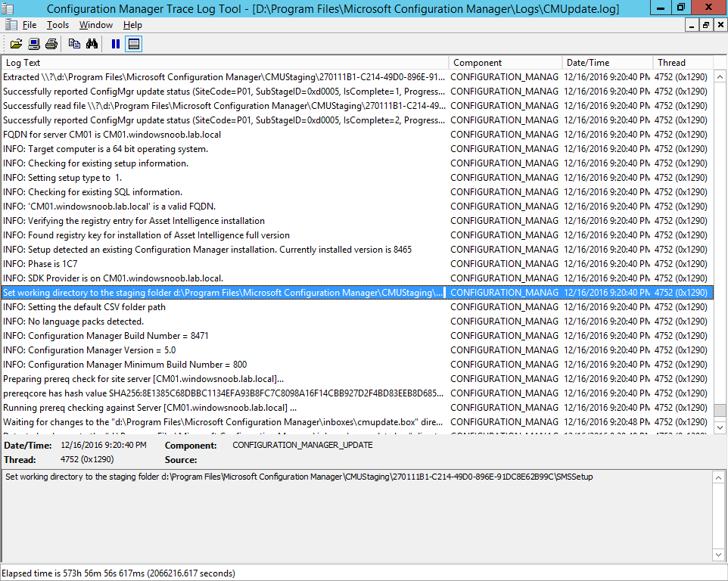
Task: Restore the inner log document window
Action: click(706, 25)
